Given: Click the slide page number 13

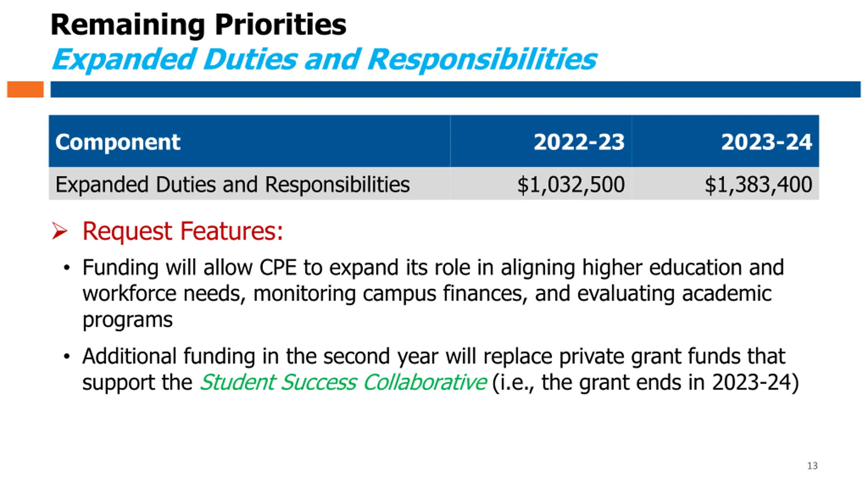Looking at the screenshot, I should tap(812, 466).
